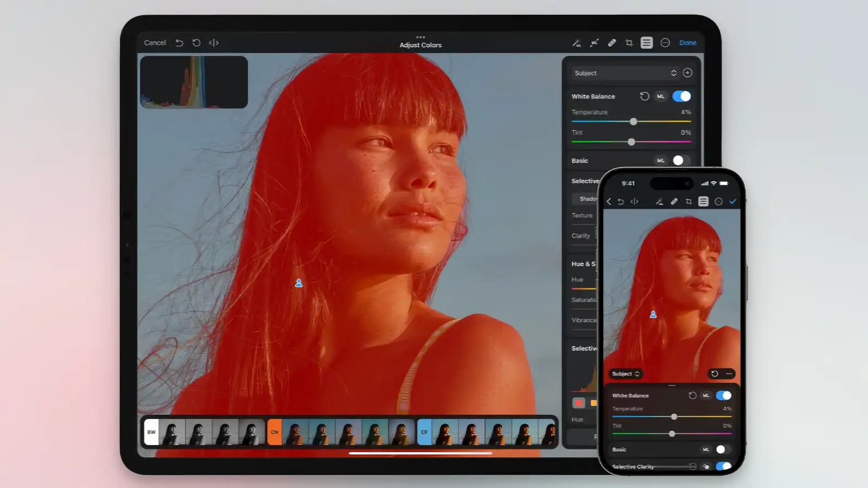Tap the Remove tool circle icon
868x488 pixels.
666,42
